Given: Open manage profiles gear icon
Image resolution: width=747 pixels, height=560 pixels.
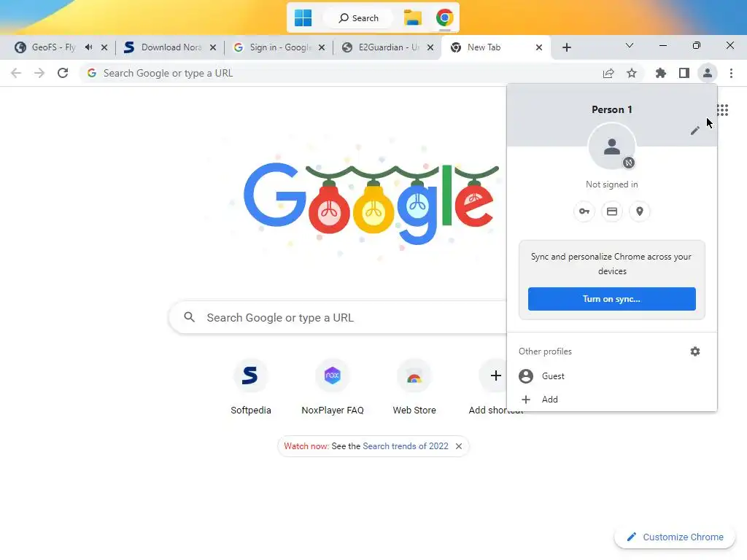Looking at the screenshot, I should tap(695, 351).
